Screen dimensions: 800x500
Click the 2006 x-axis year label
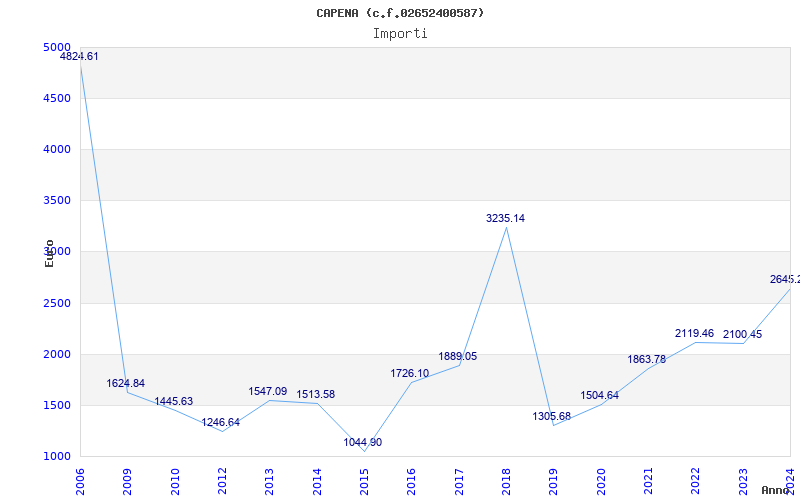80,482
